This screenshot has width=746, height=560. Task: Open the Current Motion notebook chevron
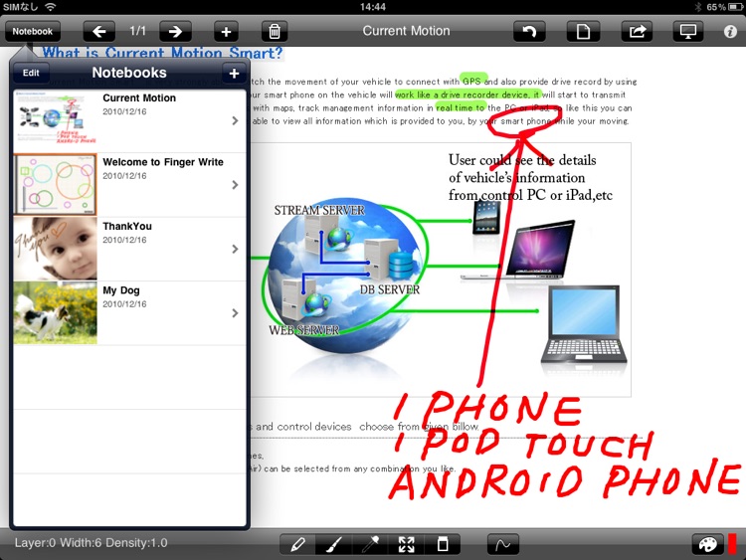[235, 120]
